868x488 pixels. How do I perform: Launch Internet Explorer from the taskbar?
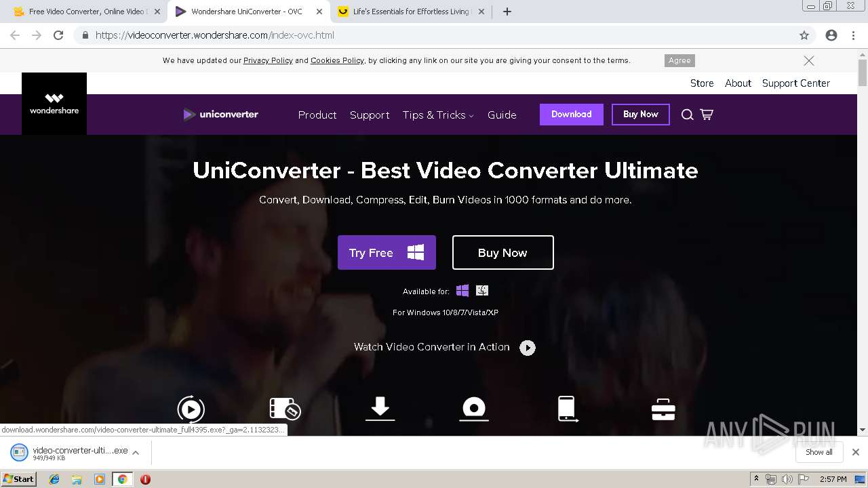tap(54, 479)
